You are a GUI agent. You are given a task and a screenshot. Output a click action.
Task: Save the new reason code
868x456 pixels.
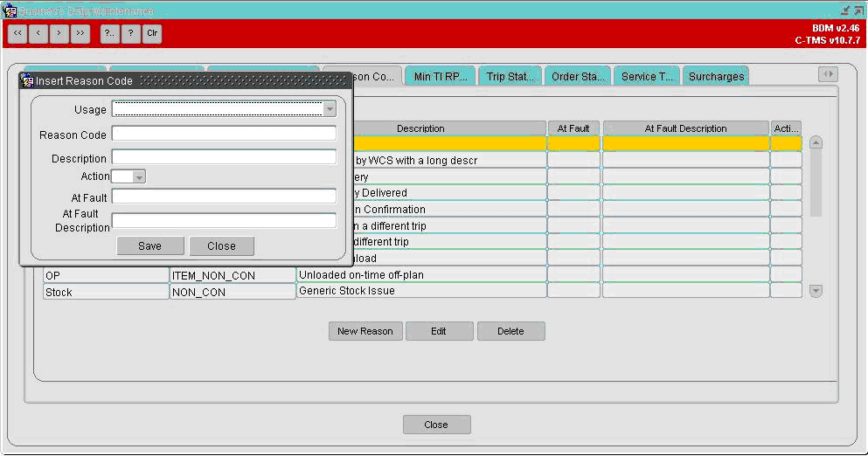tap(150, 246)
